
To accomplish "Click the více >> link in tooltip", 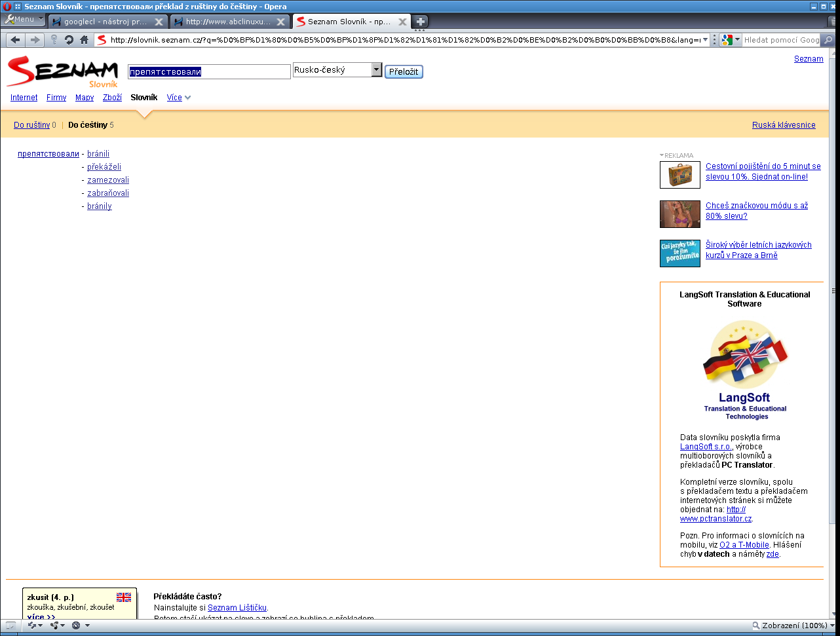I will (41, 617).
